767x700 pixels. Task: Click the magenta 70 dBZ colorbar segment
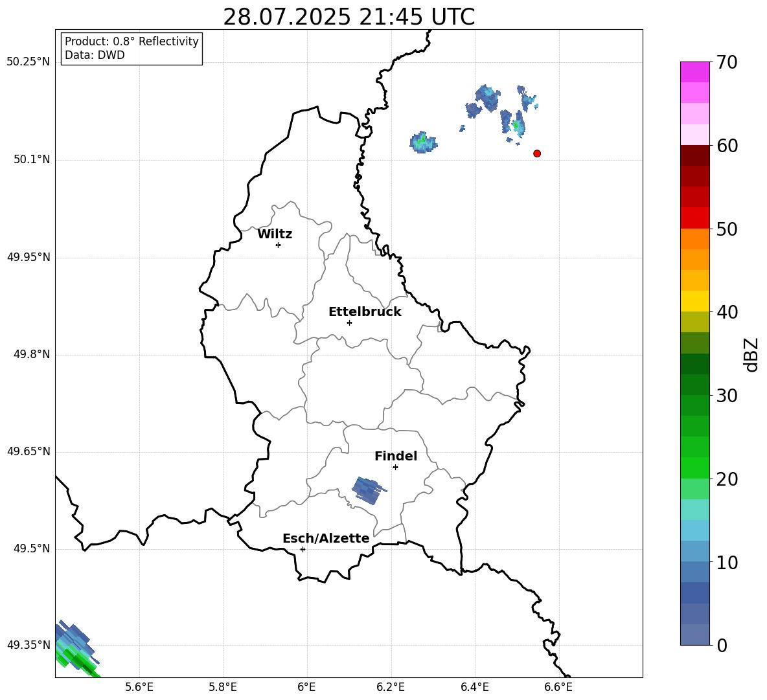click(x=694, y=72)
